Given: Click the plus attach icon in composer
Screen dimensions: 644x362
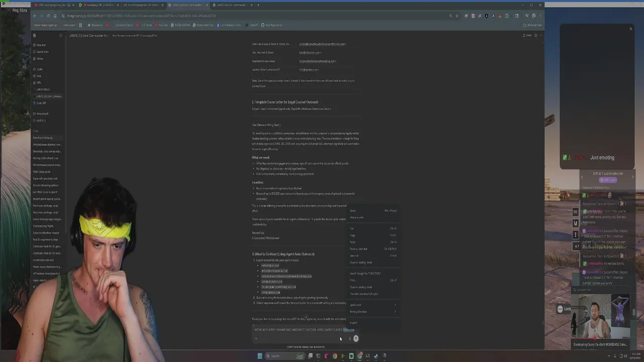Looking at the screenshot, I should 256,338.
